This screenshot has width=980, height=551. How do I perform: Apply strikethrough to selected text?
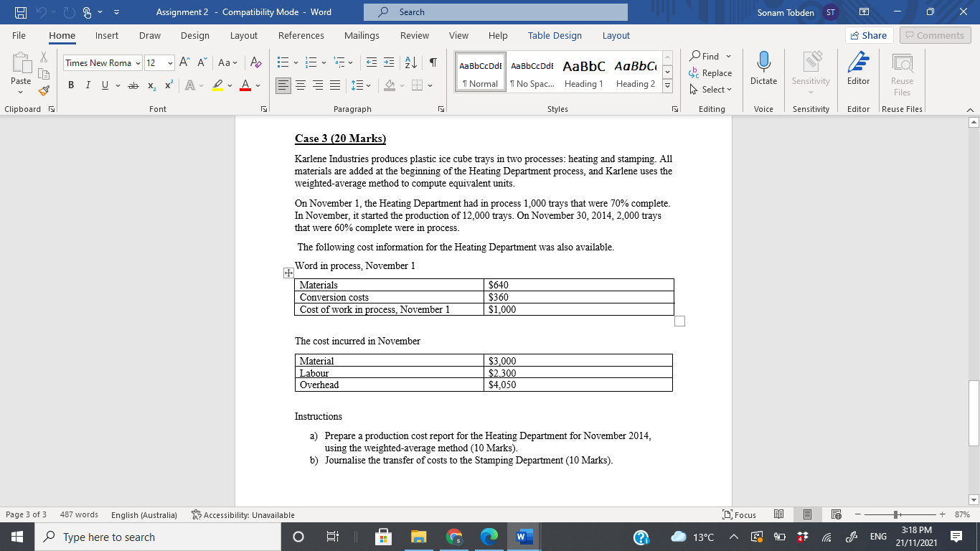(132, 85)
